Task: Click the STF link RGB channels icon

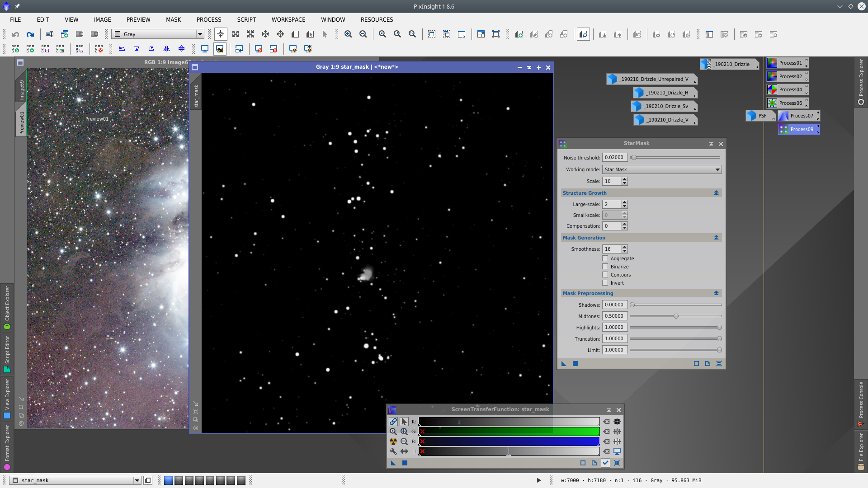Action: tap(393, 422)
